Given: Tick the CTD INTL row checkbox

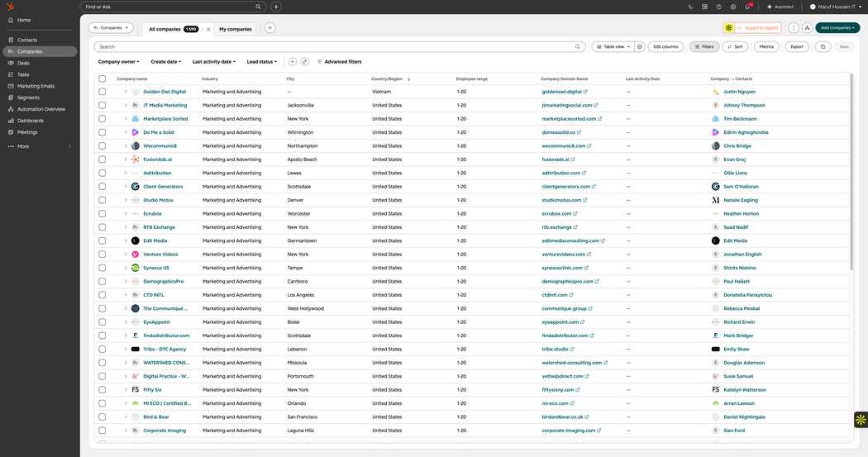Looking at the screenshot, I should [x=103, y=295].
